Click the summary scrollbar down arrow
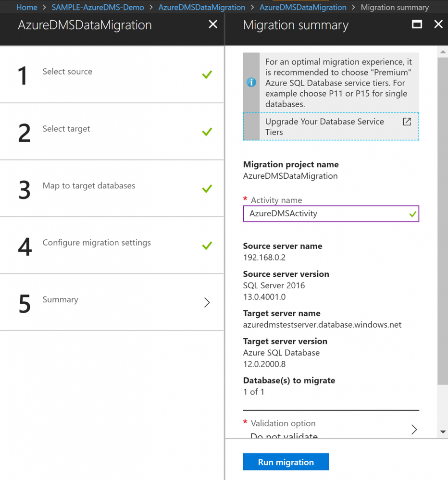Viewport: 448px width, 480px height. (x=443, y=432)
